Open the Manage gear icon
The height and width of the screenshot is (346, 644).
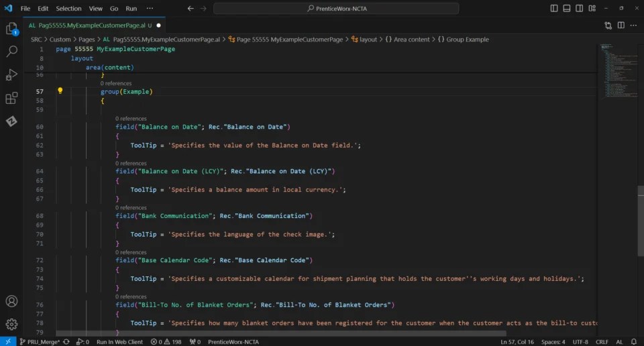11,325
